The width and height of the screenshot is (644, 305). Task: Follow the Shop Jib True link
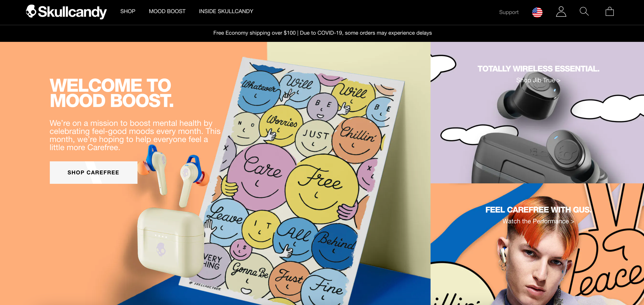click(538, 80)
